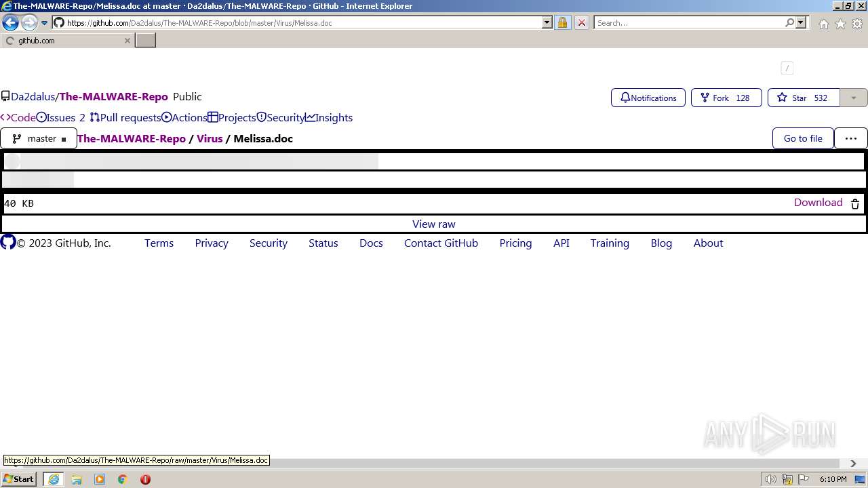Open the red Opera taskbar icon
The height and width of the screenshot is (488, 868).
[145, 479]
